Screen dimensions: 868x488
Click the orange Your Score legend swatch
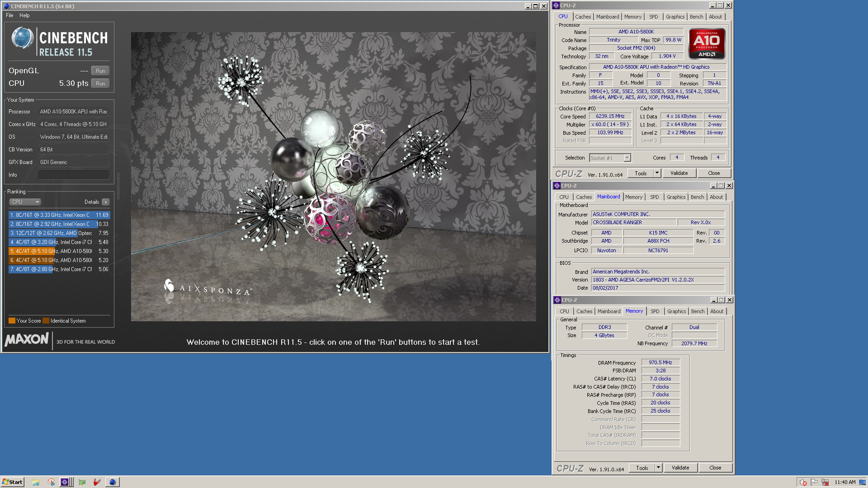(12, 321)
